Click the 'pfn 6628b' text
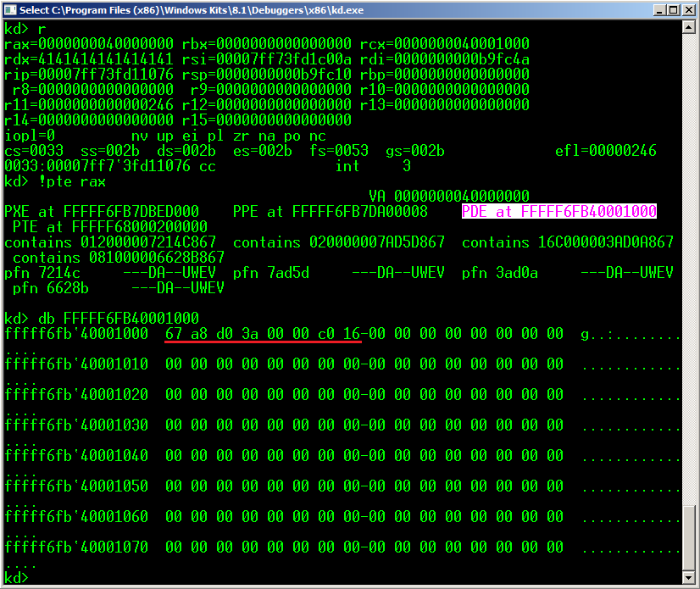This screenshot has width=700, height=589. [x=51, y=287]
